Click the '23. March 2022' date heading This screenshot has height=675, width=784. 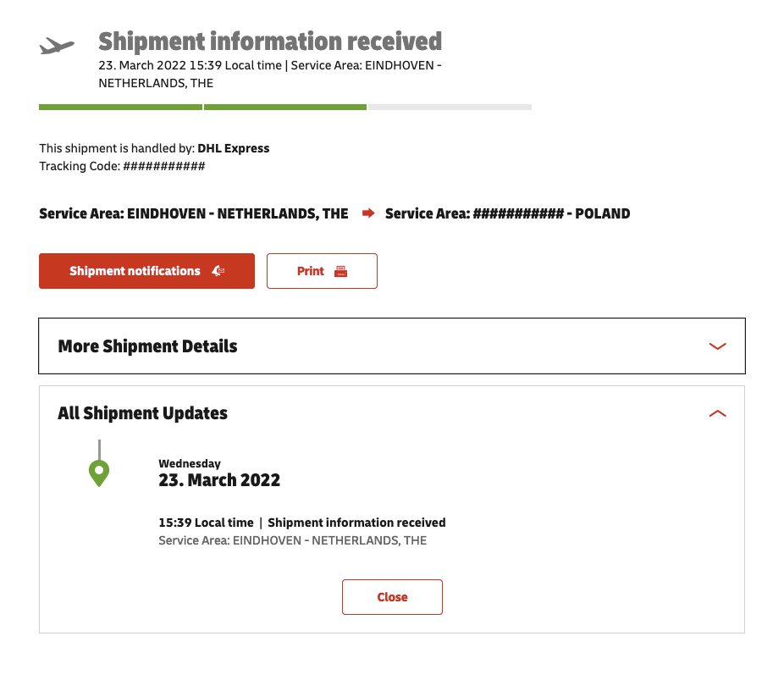(x=219, y=480)
